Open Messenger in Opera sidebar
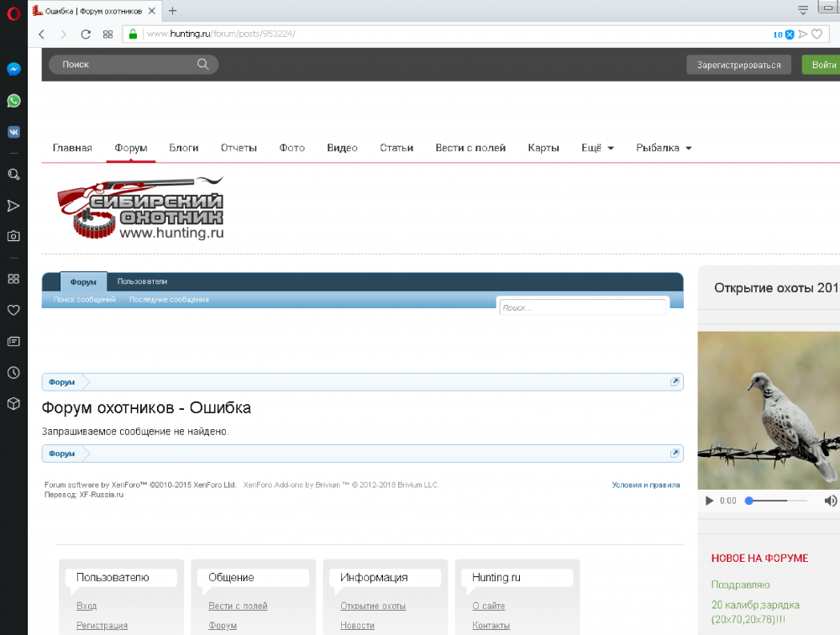The image size is (840, 635). click(x=13, y=70)
